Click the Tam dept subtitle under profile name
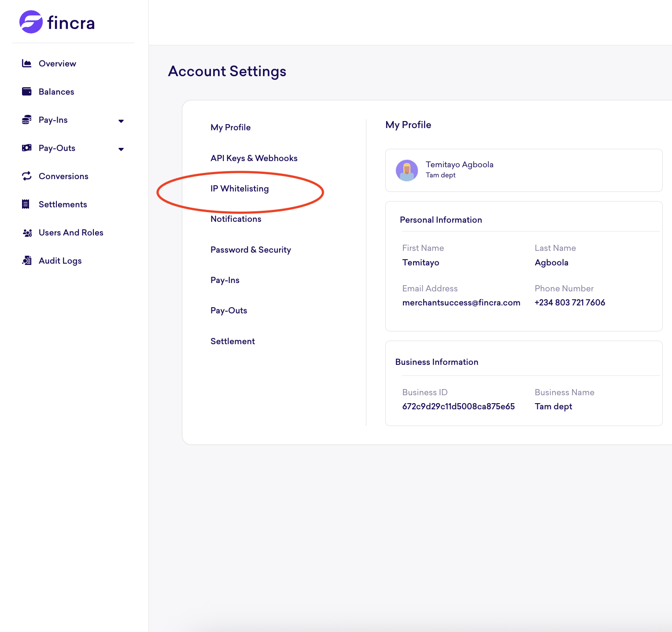Image resolution: width=672 pixels, height=632 pixels. 440,175
